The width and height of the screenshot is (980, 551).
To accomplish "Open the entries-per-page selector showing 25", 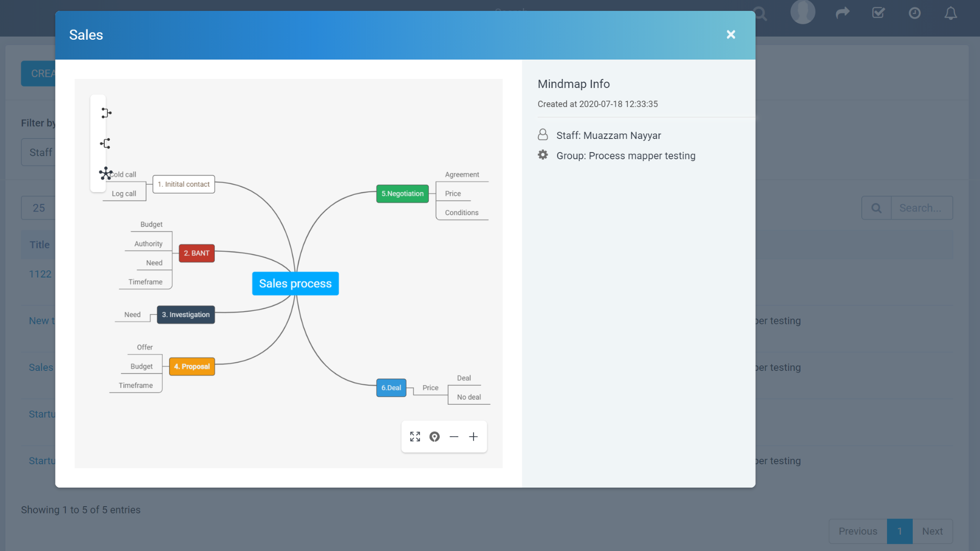I will [x=39, y=208].
